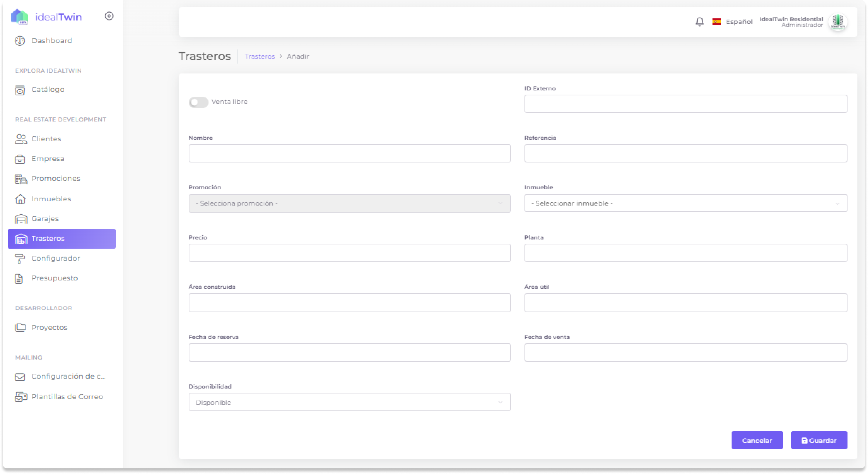Viewport: 868px width, 474px height.
Task: Click the Configurador paint roller icon
Action: click(20, 259)
